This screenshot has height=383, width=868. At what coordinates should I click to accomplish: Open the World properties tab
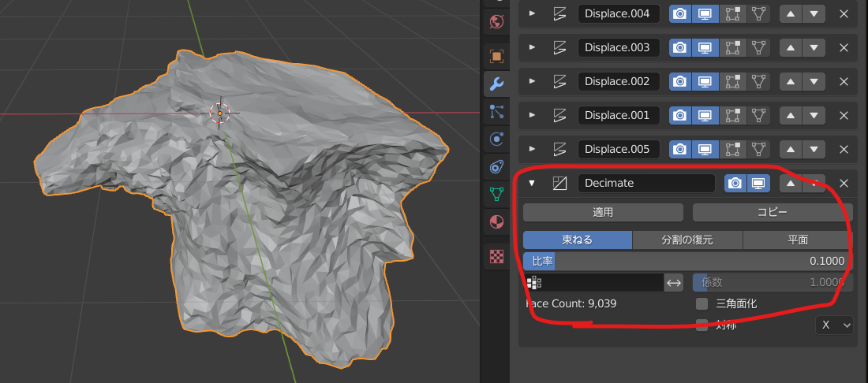496,22
